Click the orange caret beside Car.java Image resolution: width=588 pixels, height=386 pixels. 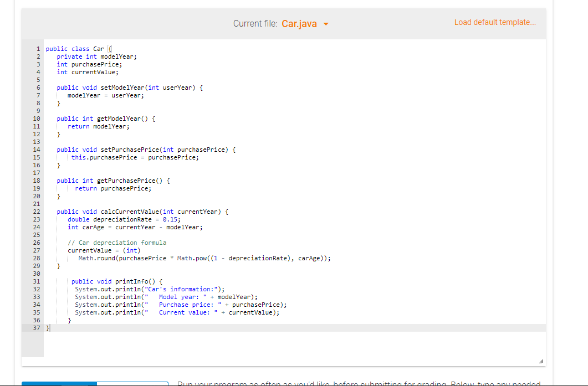pyautogui.click(x=326, y=24)
